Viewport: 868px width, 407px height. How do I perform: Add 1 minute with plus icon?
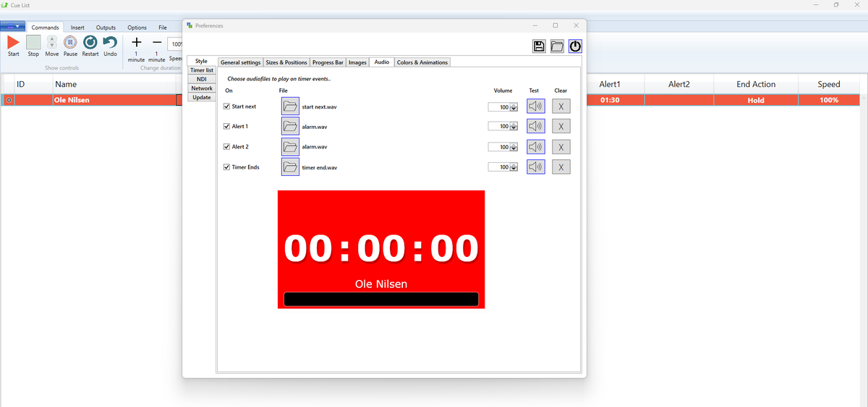point(136,43)
